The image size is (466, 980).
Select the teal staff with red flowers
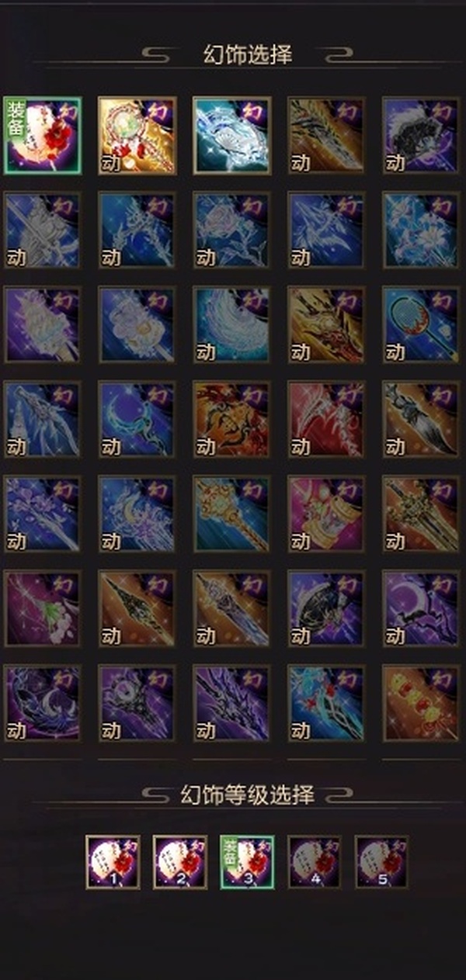coord(327,703)
